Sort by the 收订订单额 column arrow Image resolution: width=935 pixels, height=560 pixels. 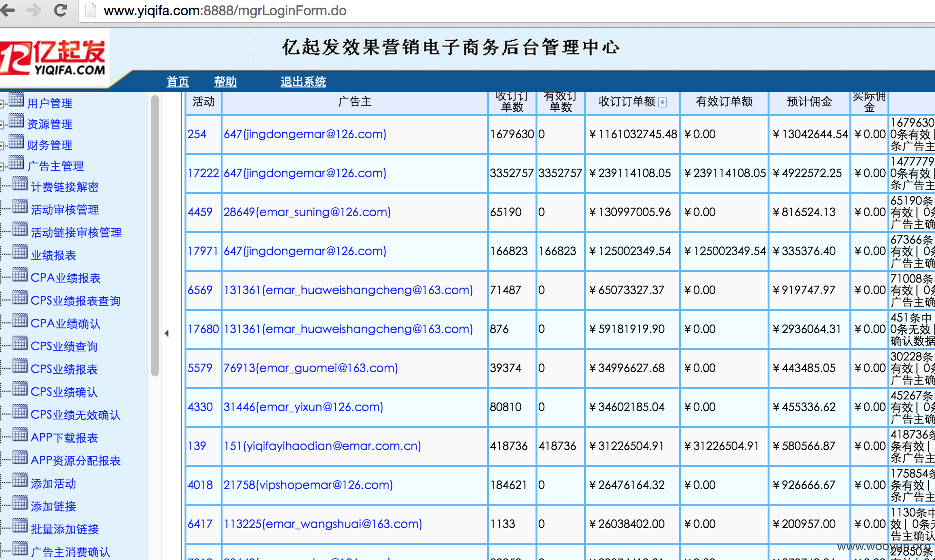click(662, 102)
